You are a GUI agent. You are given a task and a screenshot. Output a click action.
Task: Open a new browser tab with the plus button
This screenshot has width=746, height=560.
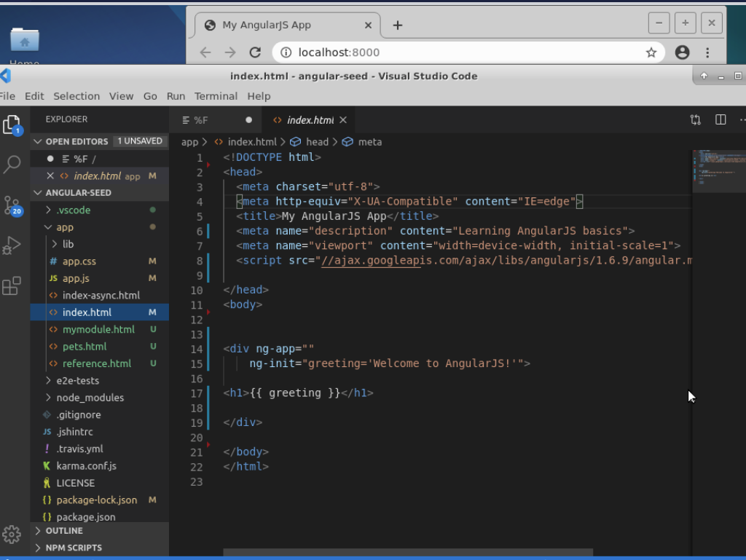click(x=397, y=24)
